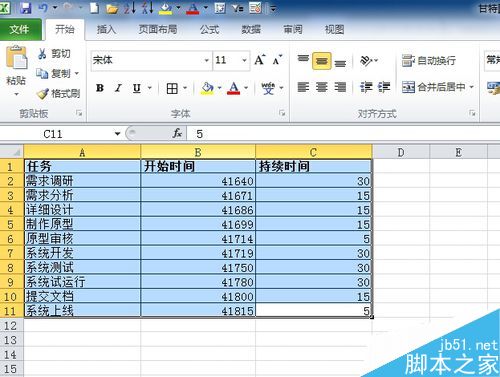The width and height of the screenshot is (500, 377).
Task: Save the workbook from quick access toolbar
Action: click(x=25, y=8)
